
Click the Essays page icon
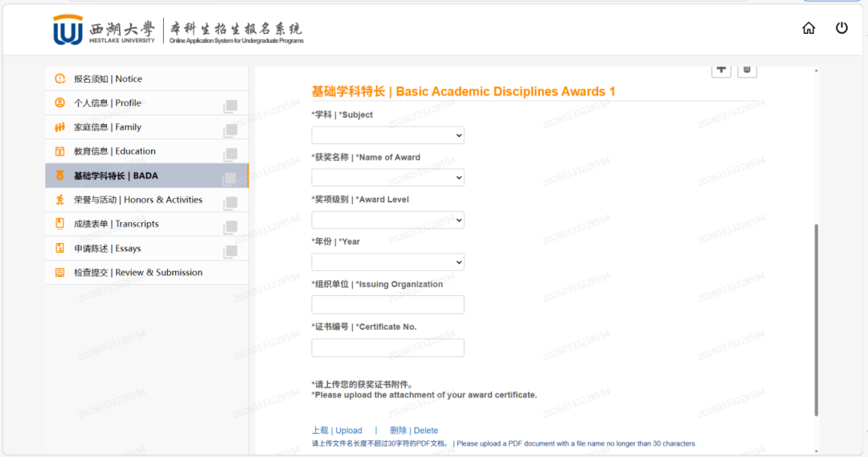click(59, 248)
